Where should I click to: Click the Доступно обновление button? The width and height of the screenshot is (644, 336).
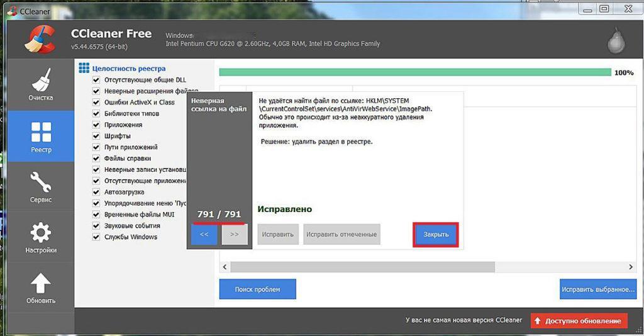point(579,321)
